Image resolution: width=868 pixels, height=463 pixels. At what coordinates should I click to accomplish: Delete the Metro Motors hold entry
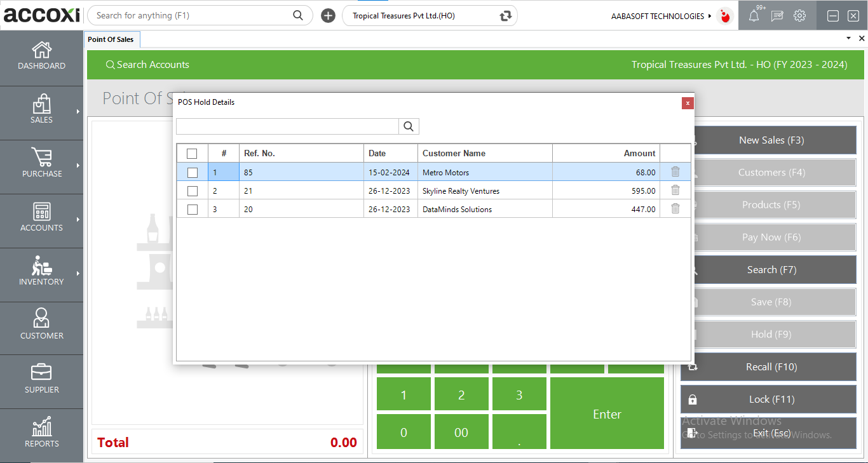(675, 172)
